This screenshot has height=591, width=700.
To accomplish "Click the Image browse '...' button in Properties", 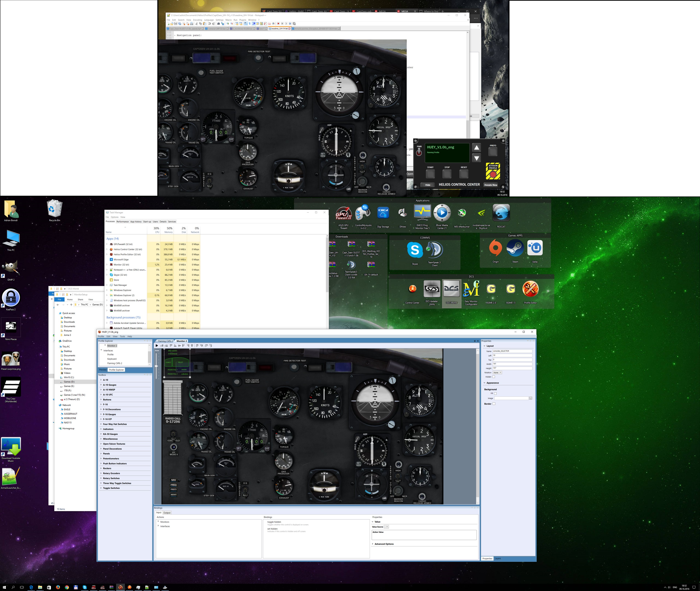I will [531, 398].
